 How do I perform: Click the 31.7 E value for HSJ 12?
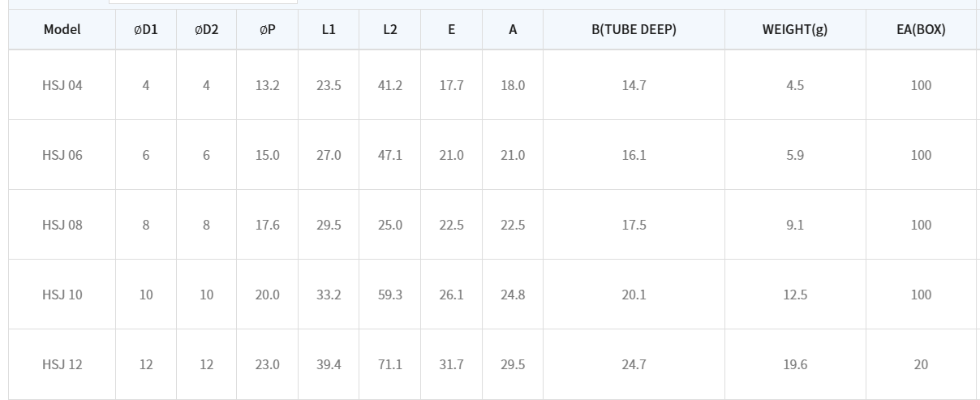point(451,364)
